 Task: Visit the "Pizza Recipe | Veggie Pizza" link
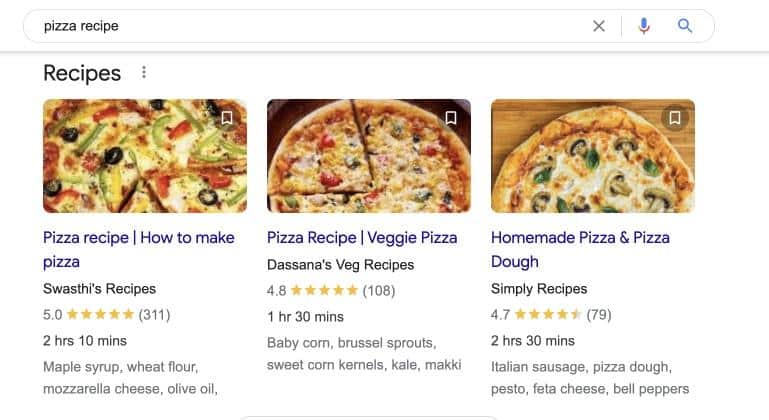pos(361,238)
